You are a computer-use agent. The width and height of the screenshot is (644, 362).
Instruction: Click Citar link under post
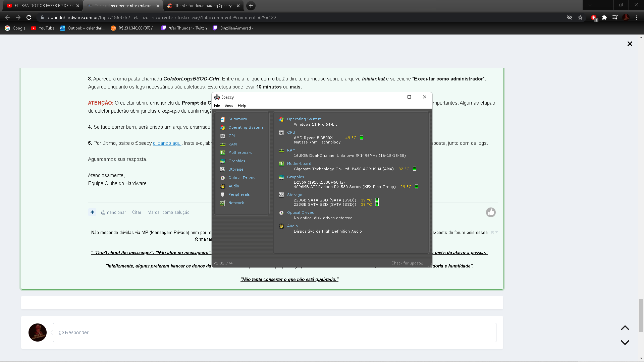pos(137,213)
